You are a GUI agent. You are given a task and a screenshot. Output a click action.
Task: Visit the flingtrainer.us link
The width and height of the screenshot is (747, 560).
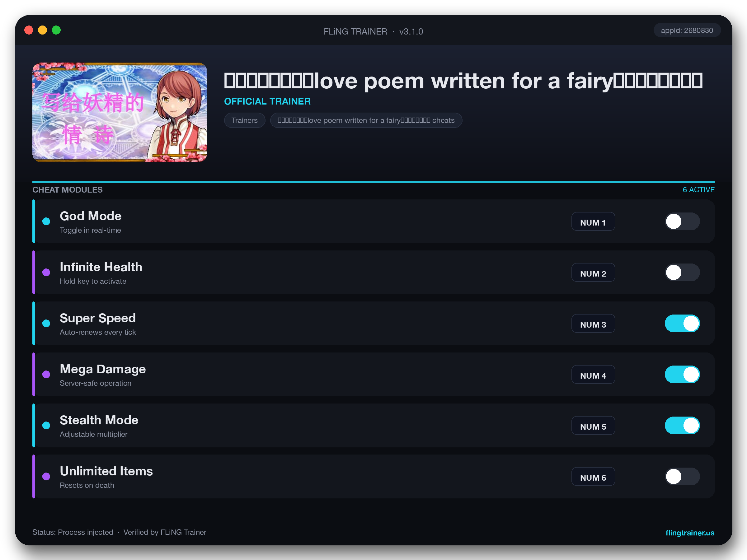(x=690, y=533)
